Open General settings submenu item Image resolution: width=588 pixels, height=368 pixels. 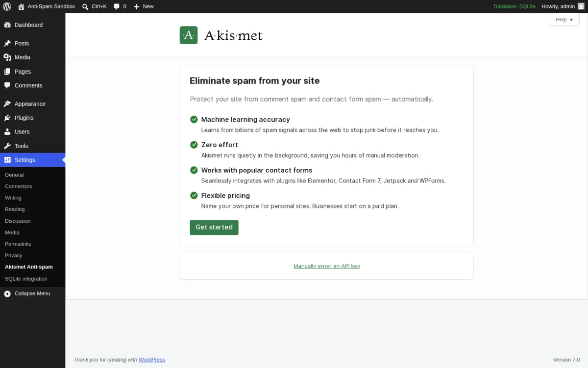click(14, 175)
